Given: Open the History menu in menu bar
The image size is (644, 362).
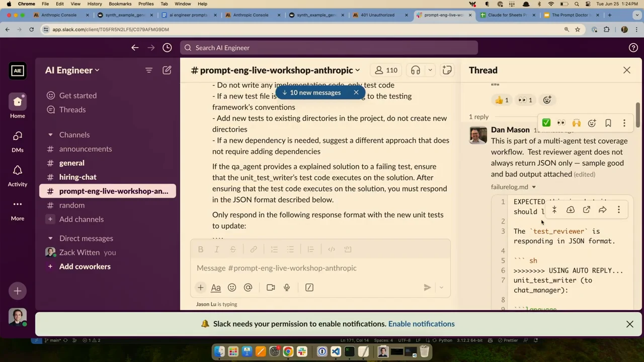Looking at the screenshot, I should click(x=95, y=4).
